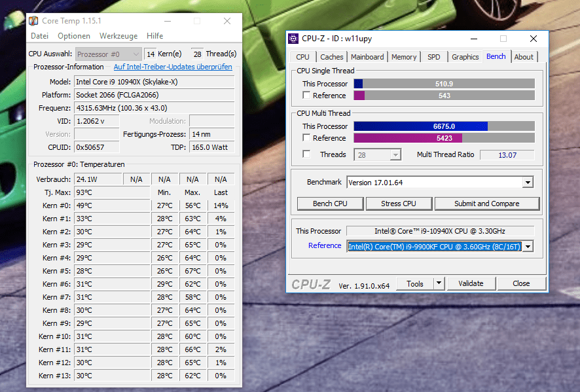Click the TDP value 165.0 Watt
This screenshot has height=392, width=580.
(212, 147)
